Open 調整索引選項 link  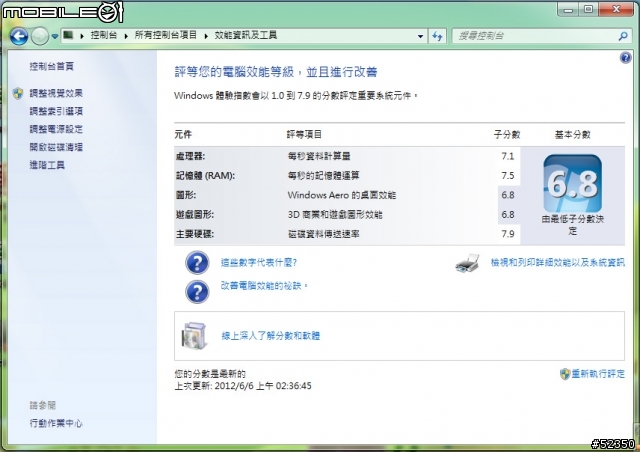pyautogui.click(x=56, y=111)
